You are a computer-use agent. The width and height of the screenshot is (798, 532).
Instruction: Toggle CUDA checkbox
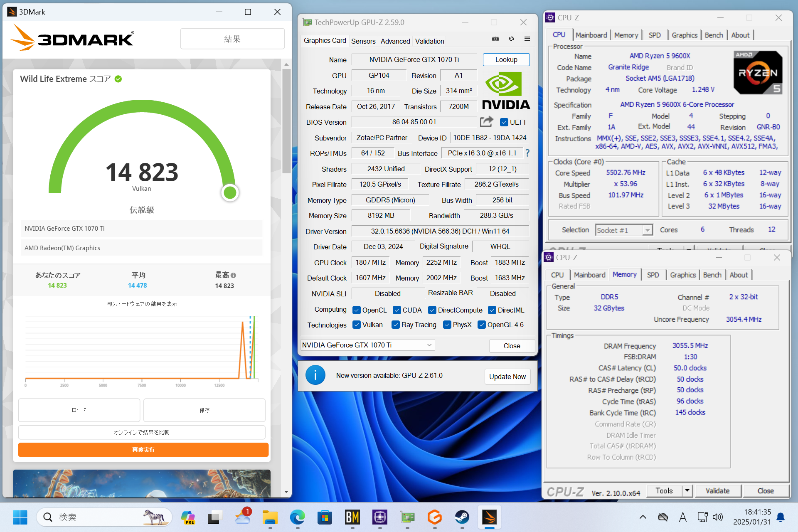[x=397, y=310]
